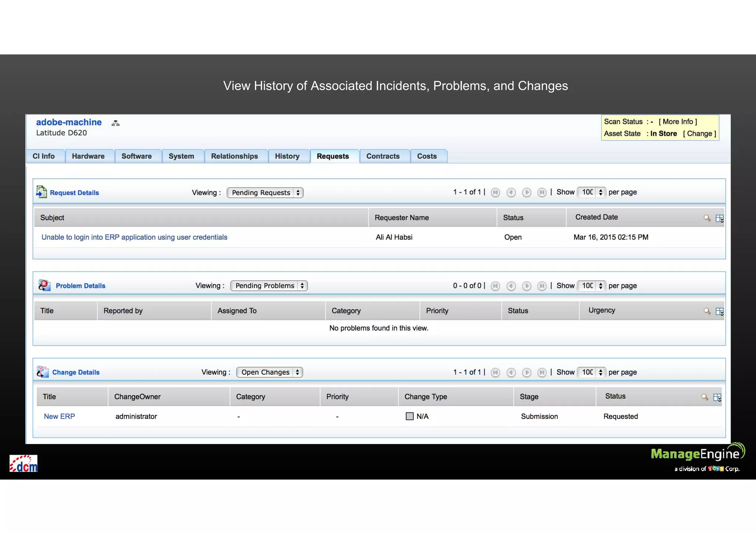Go to next page in Request Details
Image resolution: width=756 pixels, height=534 pixels.
click(x=527, y=192)
